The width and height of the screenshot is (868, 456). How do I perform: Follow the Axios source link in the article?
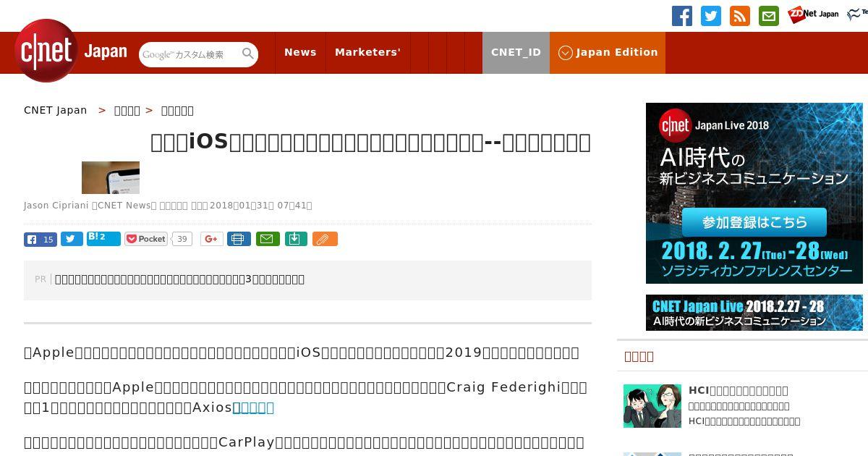(253, 408)
